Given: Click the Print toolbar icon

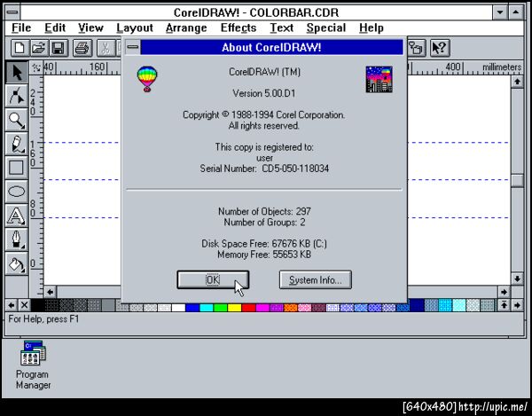Looking at the screenshot, I should tap(82, 48).
